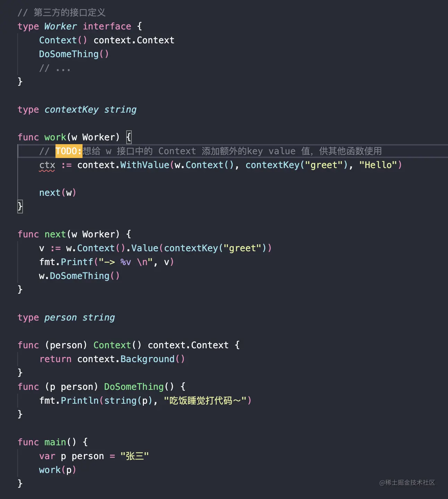Click Background in context.Background() call

pos(147,359)
